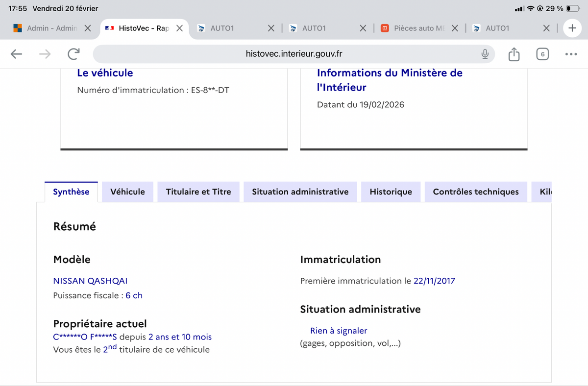
Task: Tap the microphone icon in address bar
Action: click(x=485, y=54)
